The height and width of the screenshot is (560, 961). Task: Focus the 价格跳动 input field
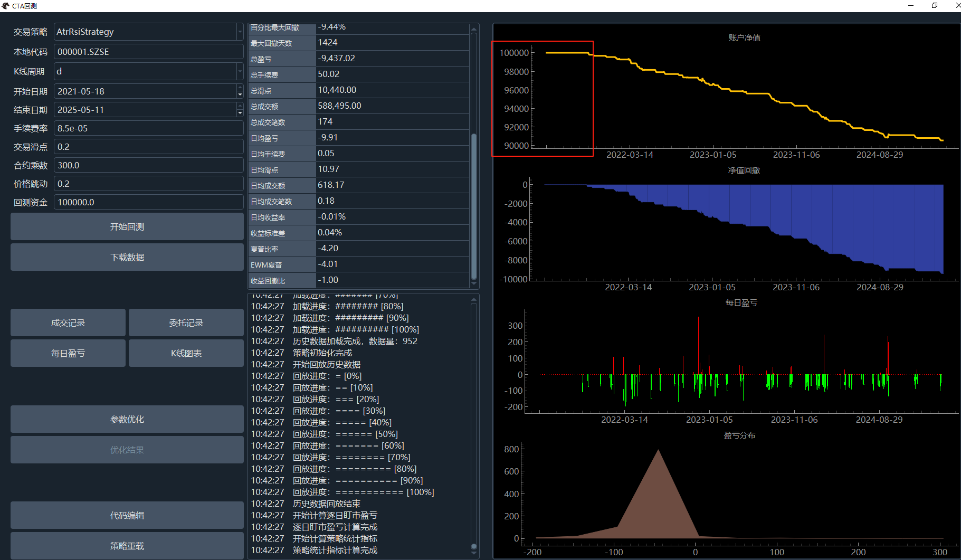(148, 184)
